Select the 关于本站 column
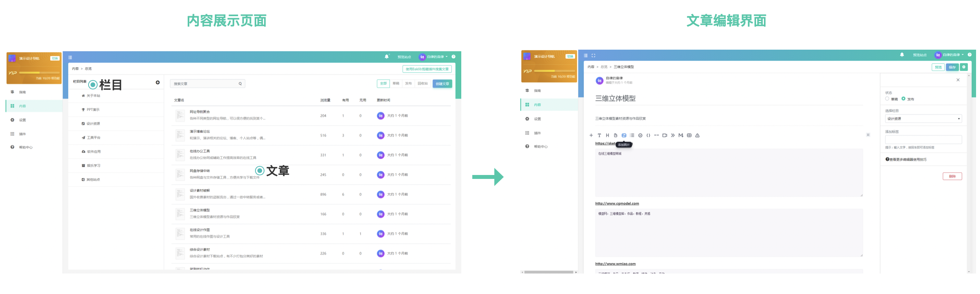The height and width of the screenshot is (294, 980). point(116,96)
